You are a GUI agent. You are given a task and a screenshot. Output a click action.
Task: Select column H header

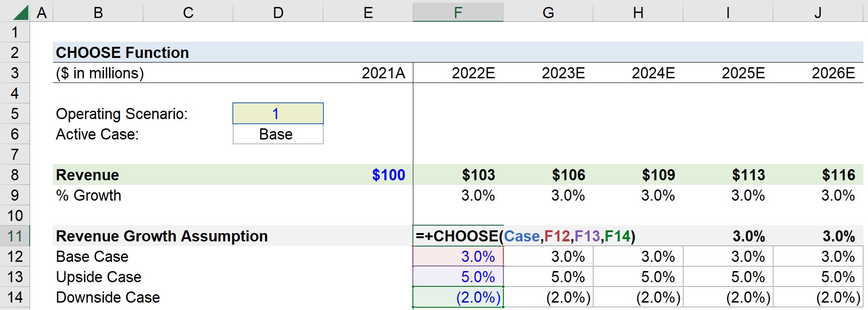point(638,13)
